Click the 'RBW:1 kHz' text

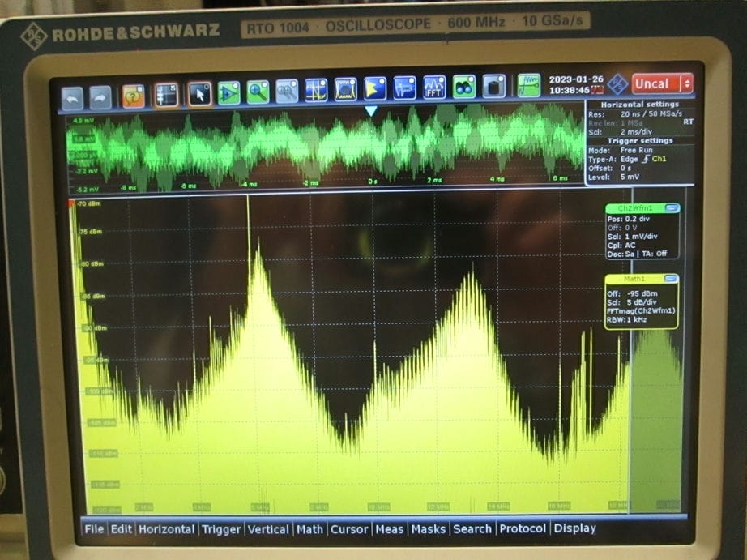(x=626, y=319)
